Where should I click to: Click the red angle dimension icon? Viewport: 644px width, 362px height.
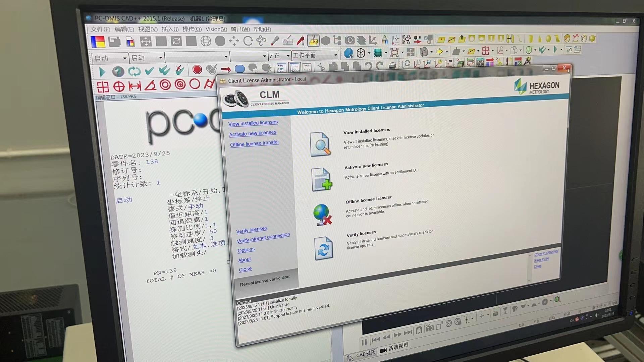point(150,85)
